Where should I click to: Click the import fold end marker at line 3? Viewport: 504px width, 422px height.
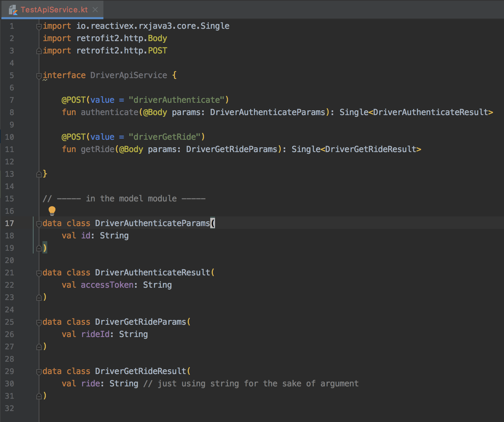click(39, 51)
